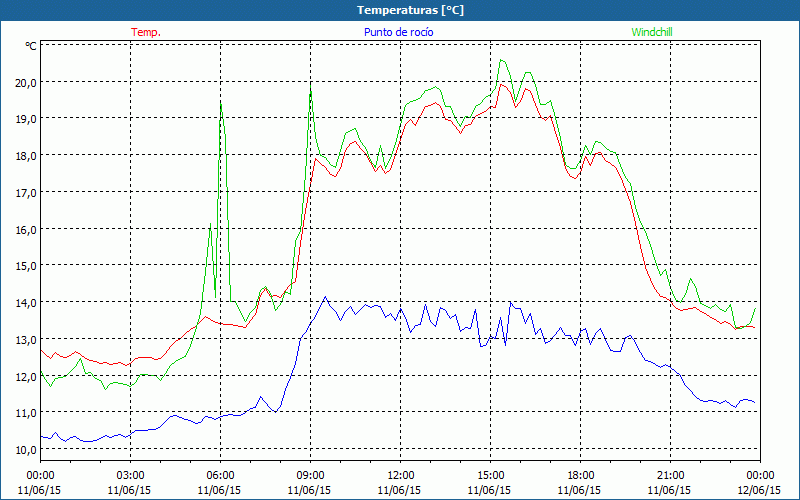The image size is (800, 500).
Task: Click the green windchill spike at 06:00
Action: (221, 104)
